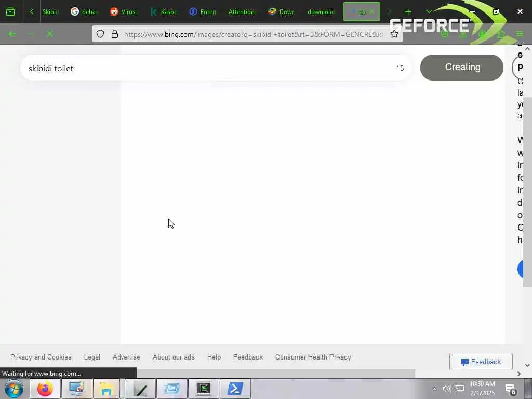Open Privacy and Cookies link

pos(41,357)
